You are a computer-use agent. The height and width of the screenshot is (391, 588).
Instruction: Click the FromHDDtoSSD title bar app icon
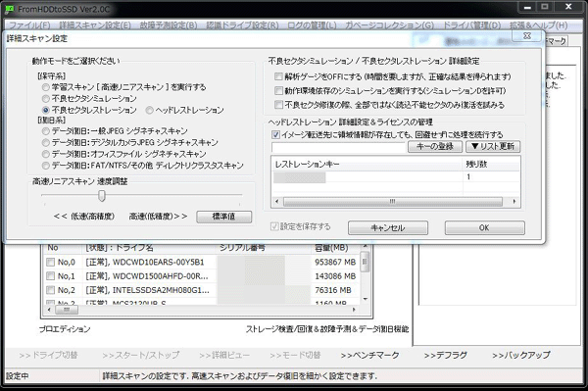click(10, 9)
